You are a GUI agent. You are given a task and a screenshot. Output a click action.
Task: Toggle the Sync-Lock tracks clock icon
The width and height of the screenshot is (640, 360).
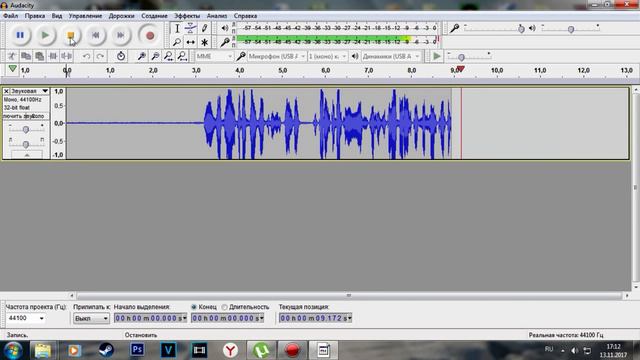121,56
